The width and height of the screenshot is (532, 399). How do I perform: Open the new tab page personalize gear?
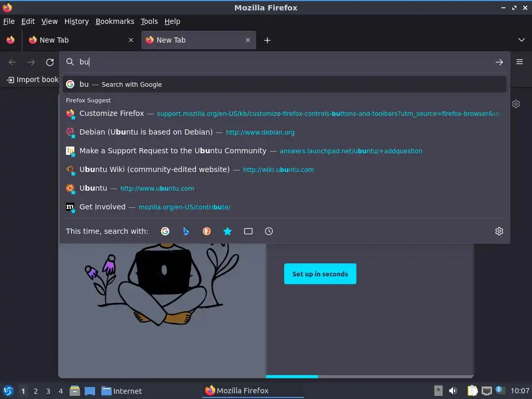[x=516, y=104]
